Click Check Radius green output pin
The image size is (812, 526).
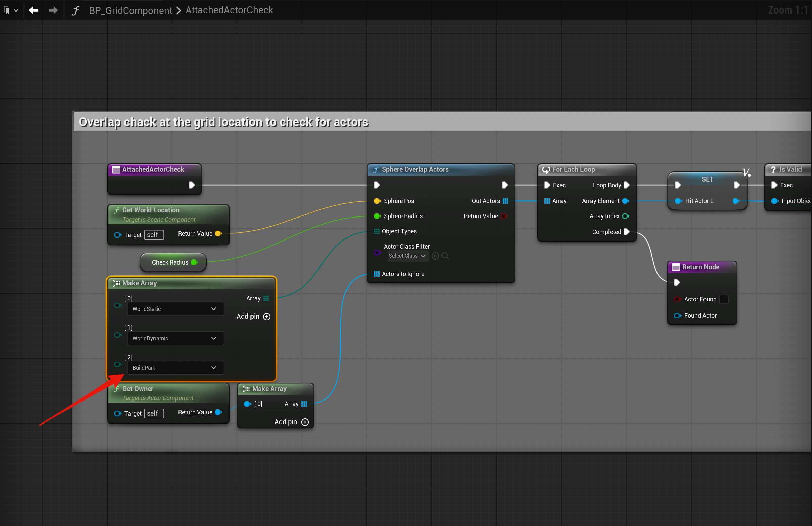[x=194, y=262]
